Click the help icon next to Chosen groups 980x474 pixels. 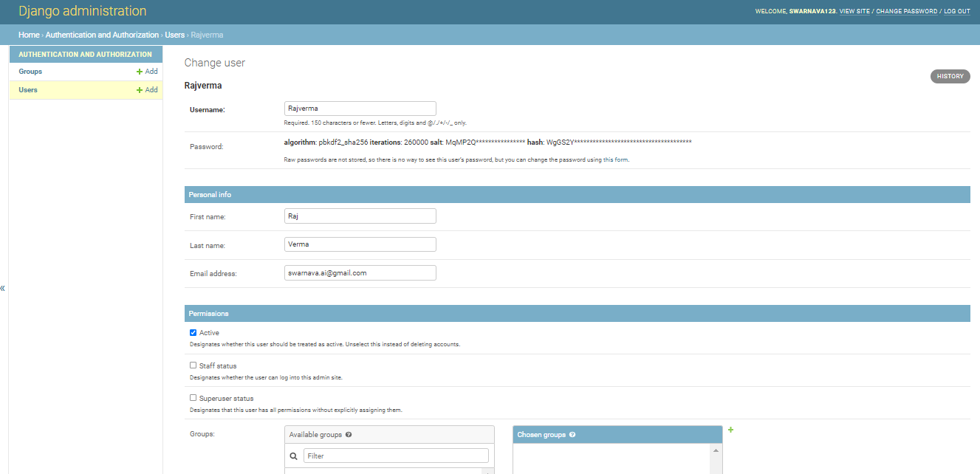coord(572,435)
